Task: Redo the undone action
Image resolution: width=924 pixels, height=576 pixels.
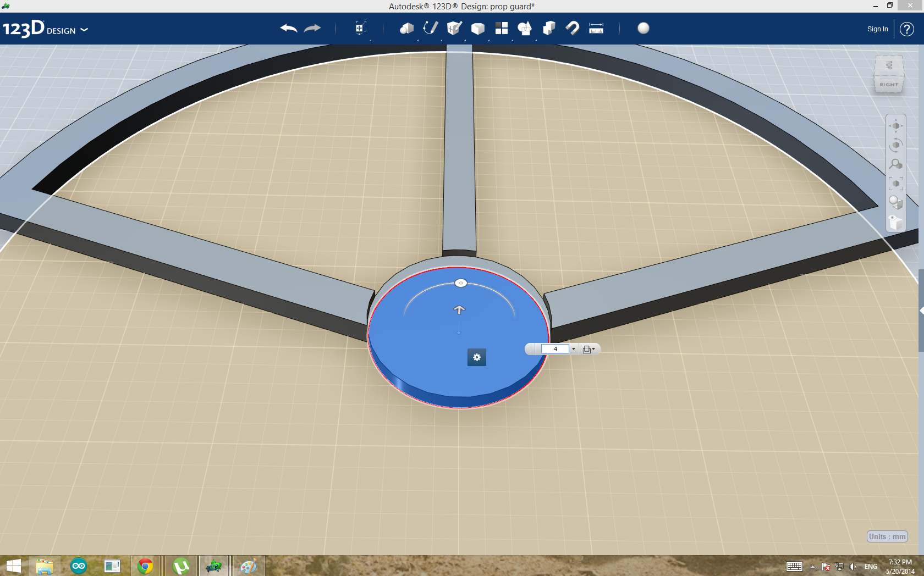Action: point(312,29)
